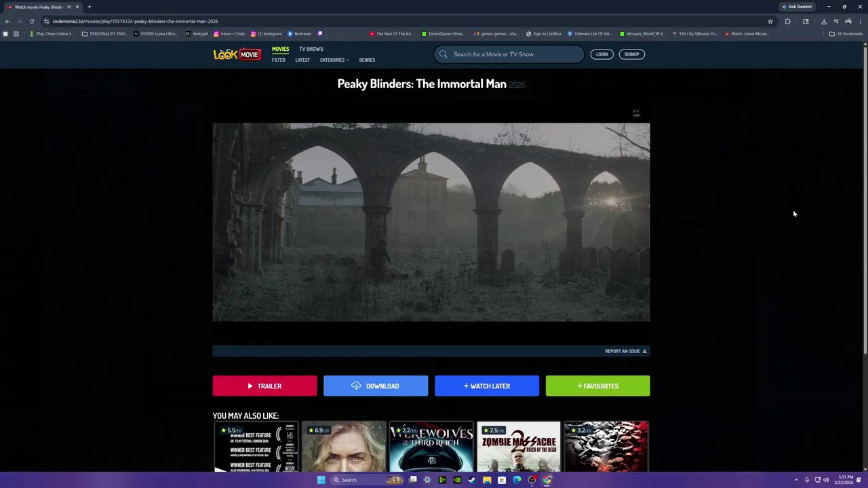
Task: Click the red TRAILER button
Action: pos(264,386)
